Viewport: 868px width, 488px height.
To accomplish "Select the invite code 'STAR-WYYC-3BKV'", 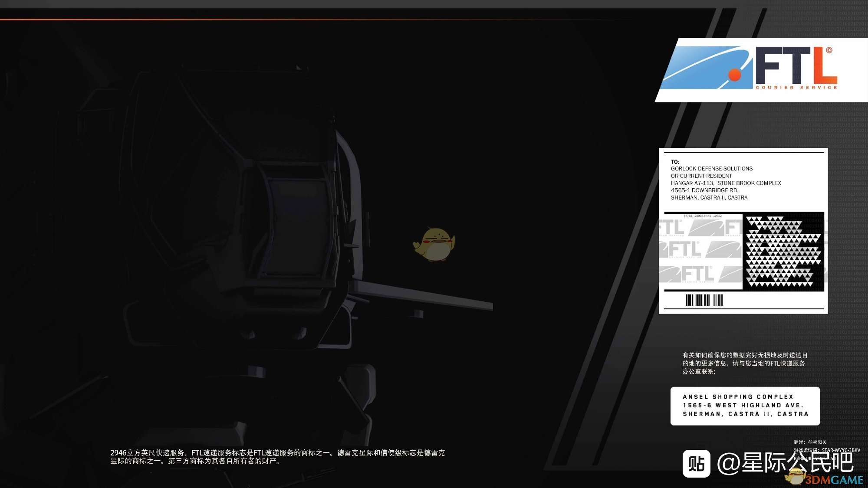I will (841, 450).
